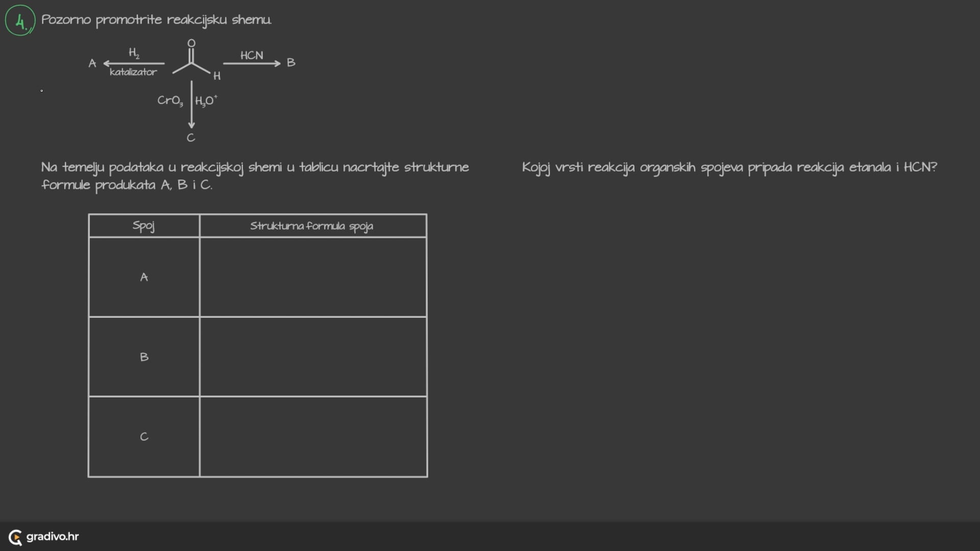Click the gradivo.hr logo icon
980x551 pixels.
pos(15,537)
